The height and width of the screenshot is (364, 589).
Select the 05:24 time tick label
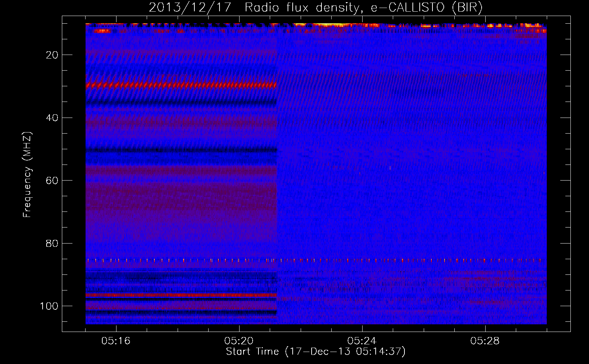tap(362, 341)
